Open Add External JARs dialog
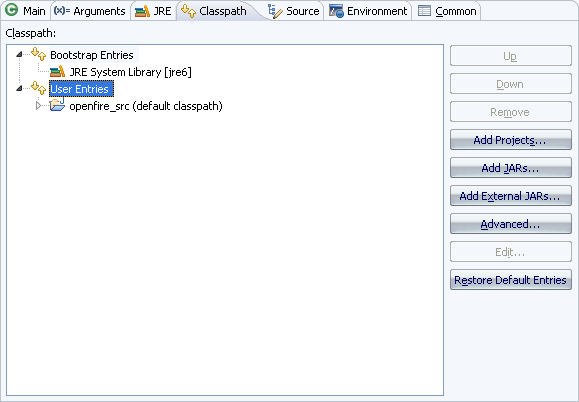Viewport: 579px width, 402px height. pos(511,196)
